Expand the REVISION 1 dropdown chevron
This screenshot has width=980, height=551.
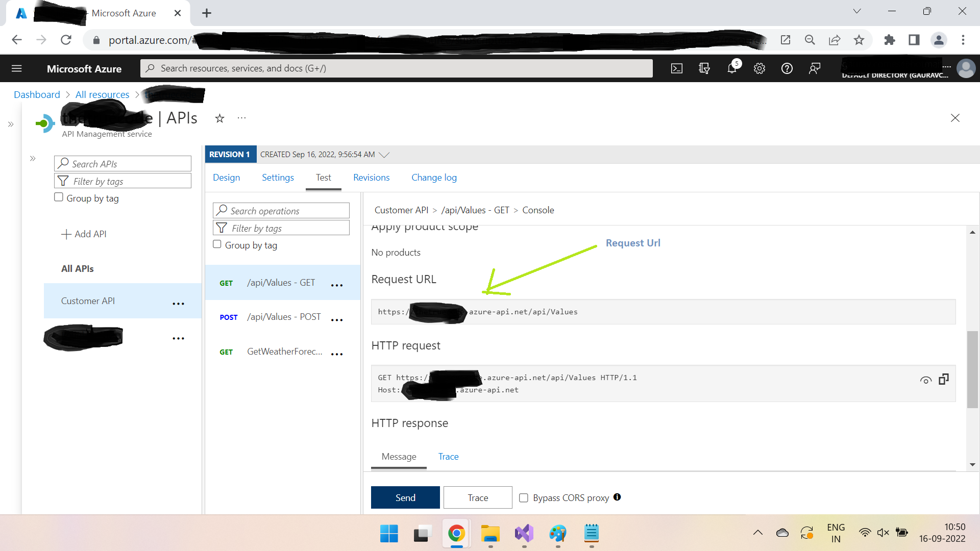[384, 154]
